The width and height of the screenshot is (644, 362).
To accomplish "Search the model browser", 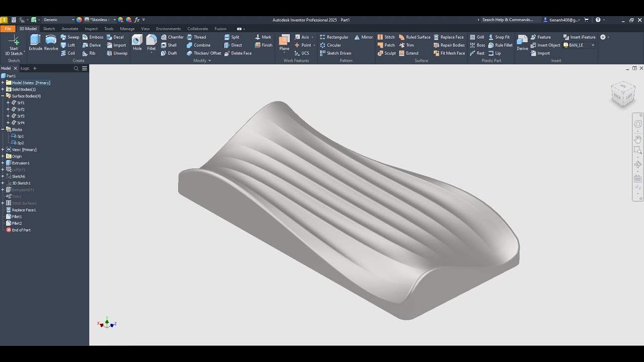I will point(76,68).
